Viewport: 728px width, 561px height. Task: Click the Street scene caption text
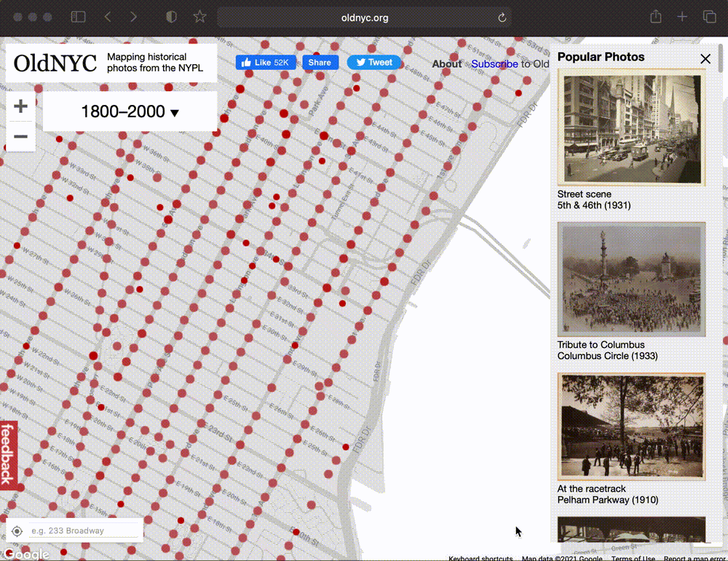[x=584, y=195]
